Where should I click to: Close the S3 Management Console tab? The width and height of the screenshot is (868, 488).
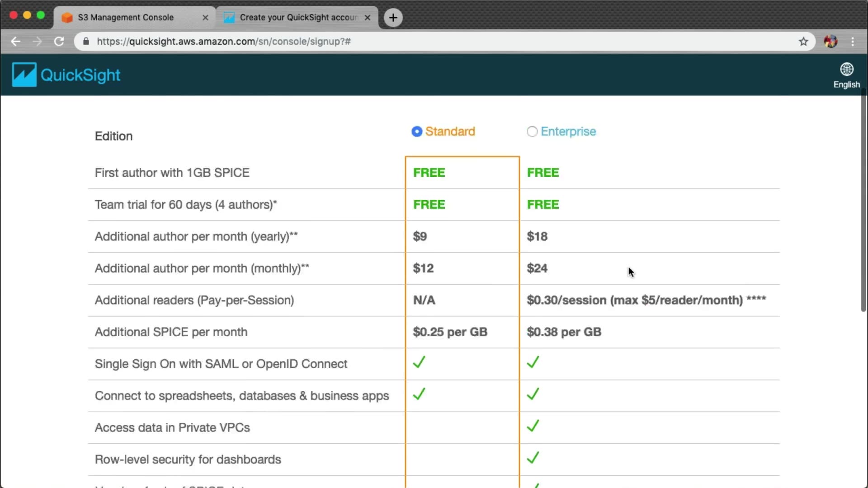205,18
